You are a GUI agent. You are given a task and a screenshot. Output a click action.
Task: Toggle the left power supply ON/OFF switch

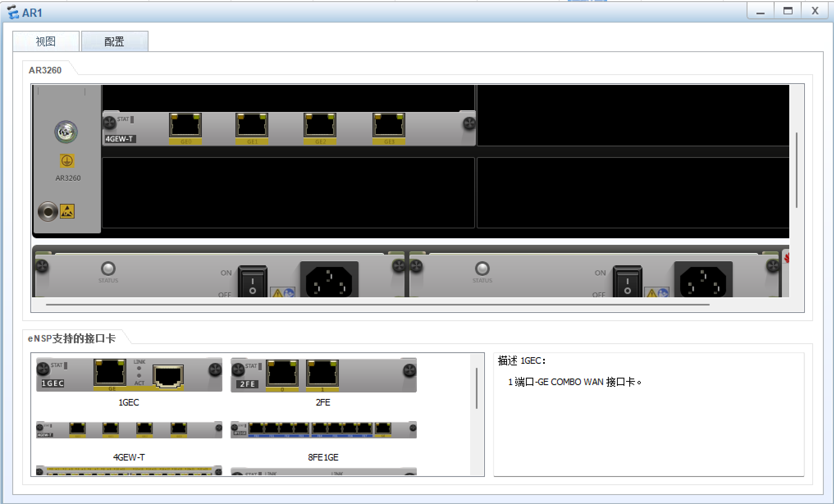click(x=253, y=282)
